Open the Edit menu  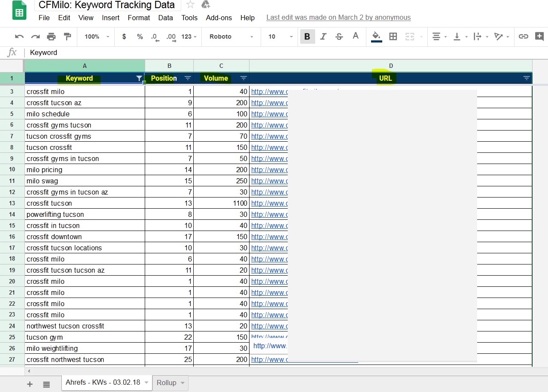pos(64,18)
